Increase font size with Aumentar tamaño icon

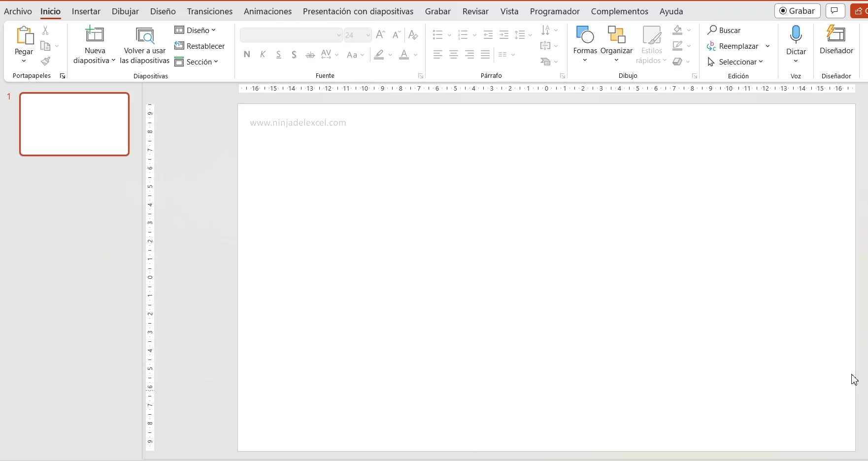[x=380, y=34]
